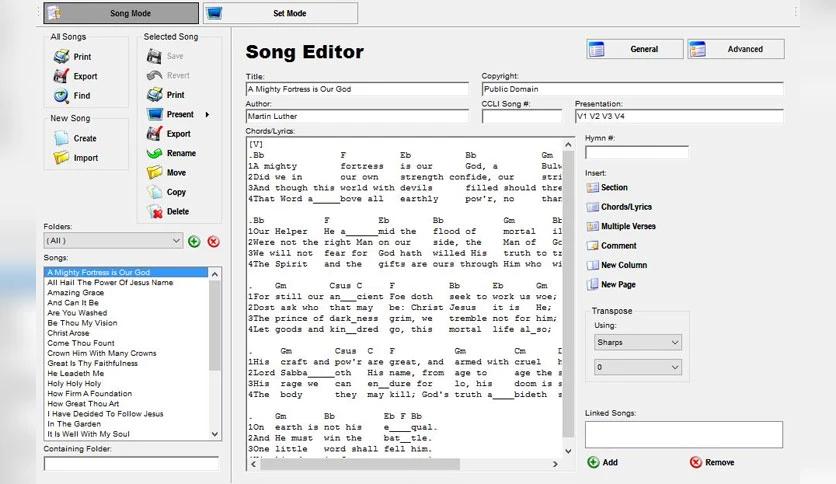Click the Author input field
836x484 pixels.
pos(357,116)
